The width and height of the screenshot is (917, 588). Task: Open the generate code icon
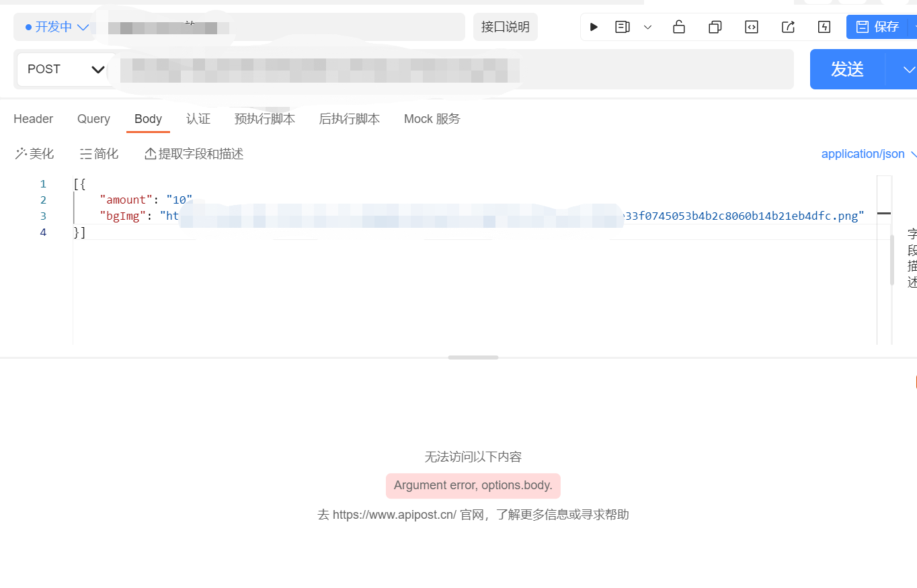click(752, 27)
